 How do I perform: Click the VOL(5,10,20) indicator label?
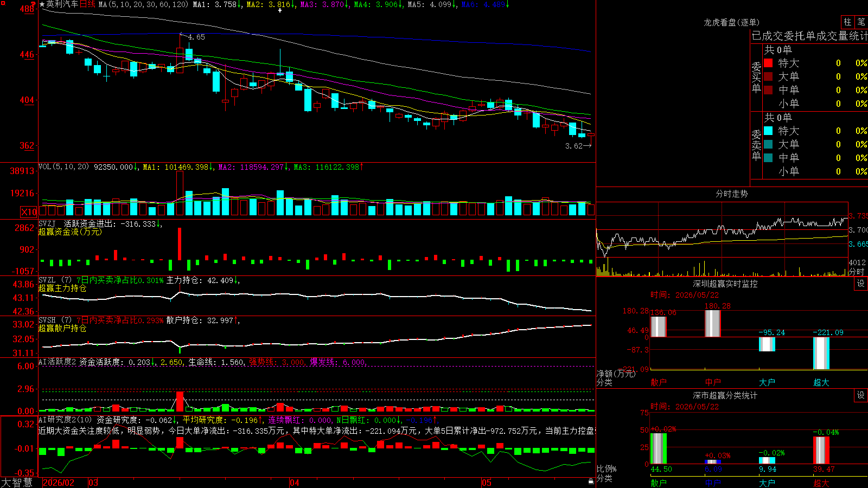(63, 167)
